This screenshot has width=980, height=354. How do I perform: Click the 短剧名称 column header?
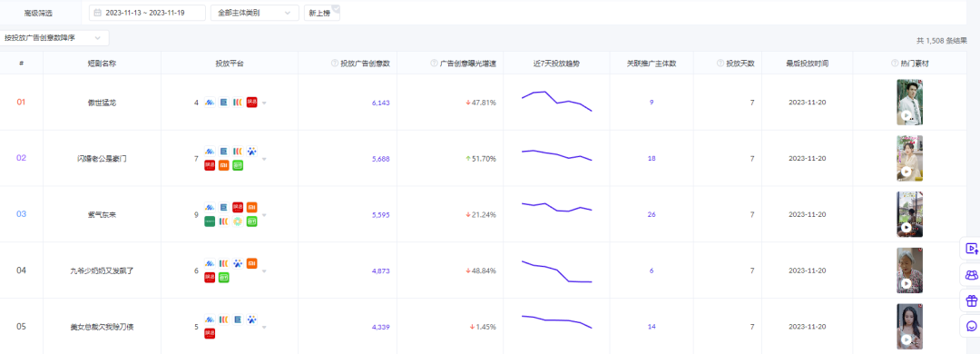(102, 64)
